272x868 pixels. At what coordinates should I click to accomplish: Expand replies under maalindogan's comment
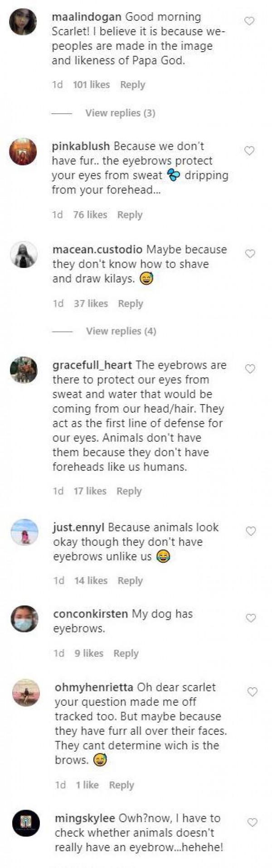[x=120, y=113]
